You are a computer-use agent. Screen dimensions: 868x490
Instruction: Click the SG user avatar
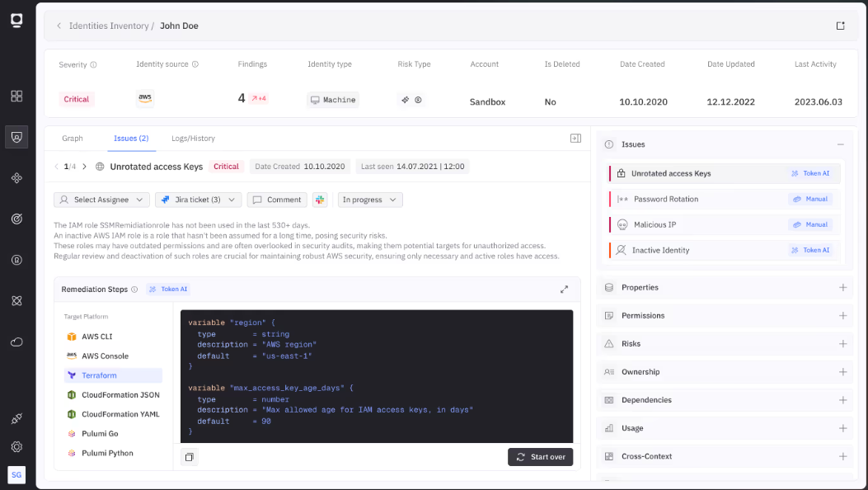coord(16,474)
